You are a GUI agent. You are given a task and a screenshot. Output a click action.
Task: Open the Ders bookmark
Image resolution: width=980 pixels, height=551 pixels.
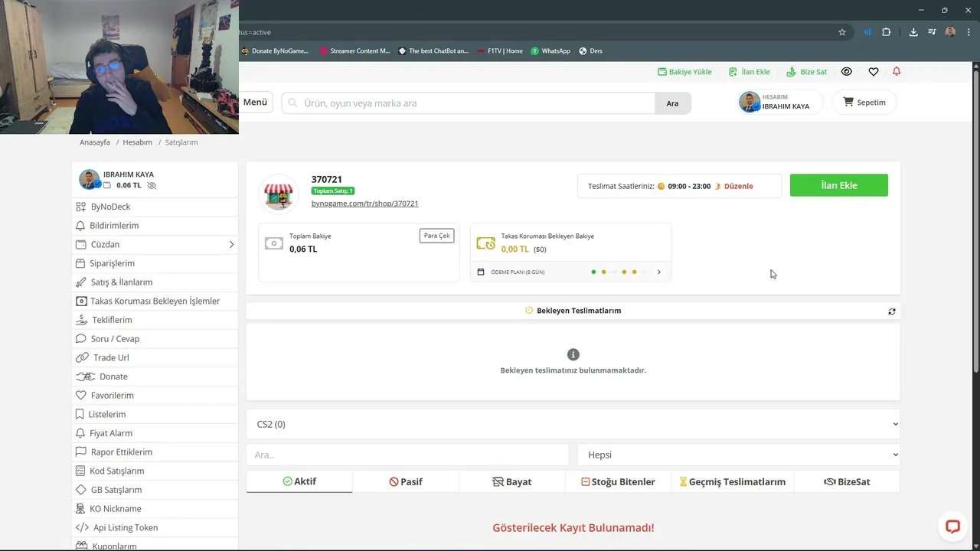pyautogui.click(x=591, y=51)
